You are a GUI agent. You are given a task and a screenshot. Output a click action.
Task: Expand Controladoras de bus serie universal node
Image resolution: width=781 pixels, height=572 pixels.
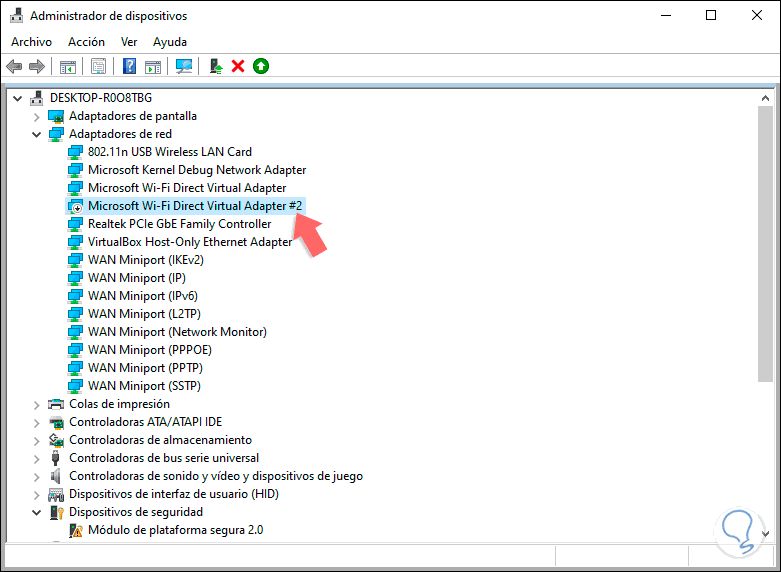click(x=36, y=459)
